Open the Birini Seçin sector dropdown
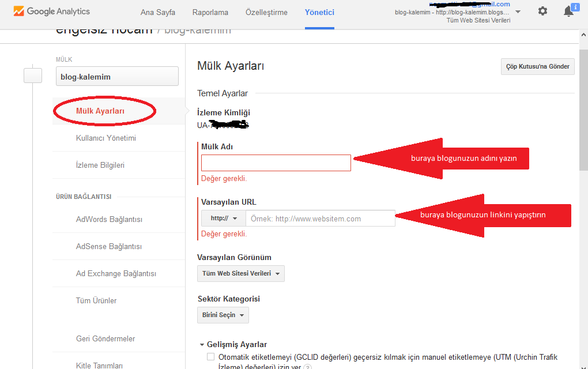Viewport: 588px width, 369px height. [x=223, y=315]
